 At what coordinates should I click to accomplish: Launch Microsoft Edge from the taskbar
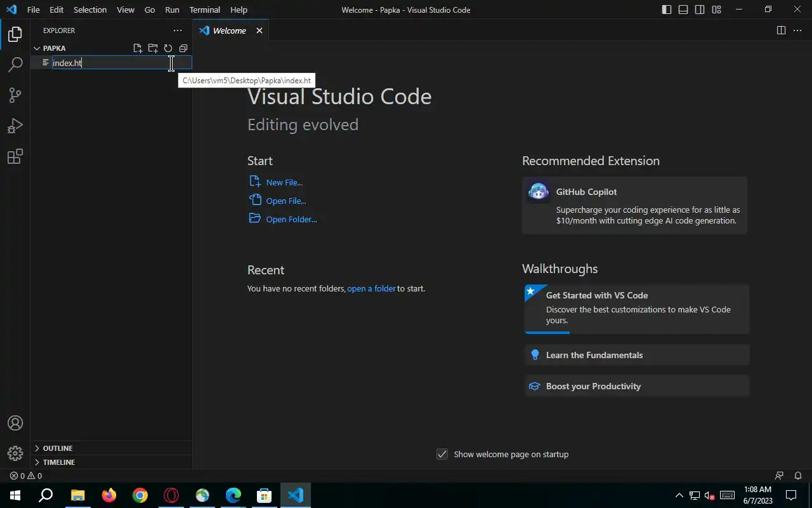point(233,495)
